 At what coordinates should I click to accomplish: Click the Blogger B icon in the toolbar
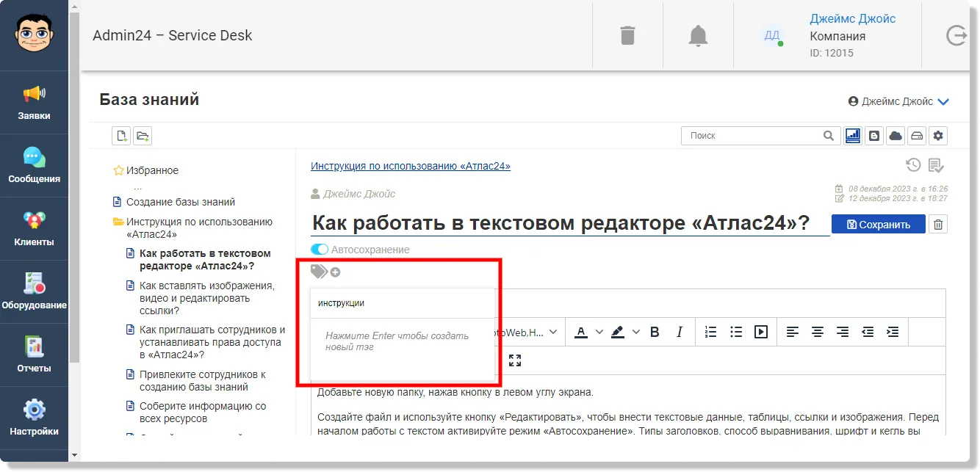874,136
